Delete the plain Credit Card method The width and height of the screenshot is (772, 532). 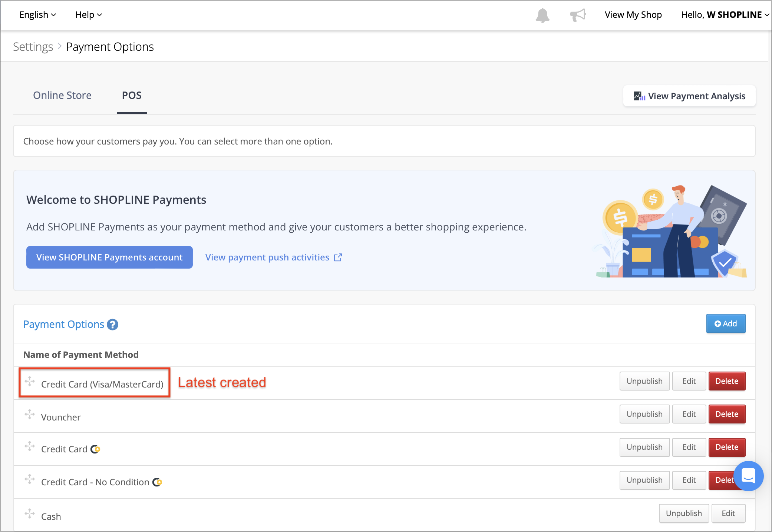pyautogui.click(x=727, y=447)
